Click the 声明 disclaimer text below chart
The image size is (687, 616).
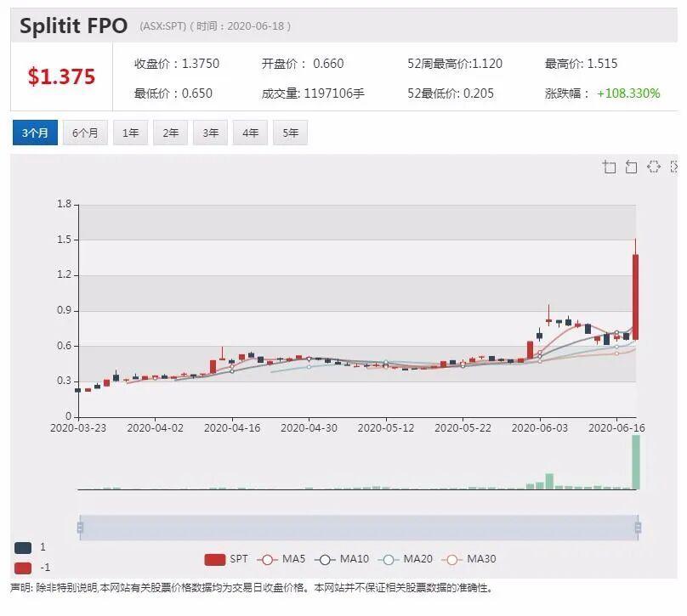pos(252,588)
